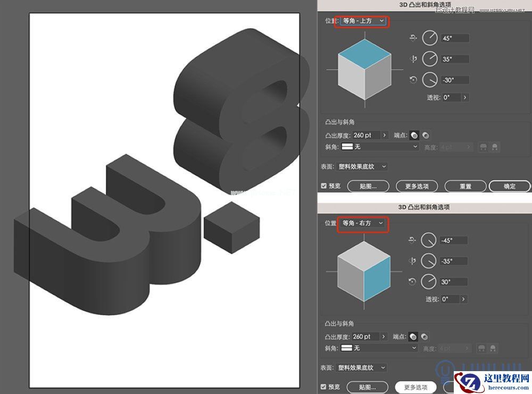Click the -35° Y rotation field
532x394 pixels.
click(454, 261)
